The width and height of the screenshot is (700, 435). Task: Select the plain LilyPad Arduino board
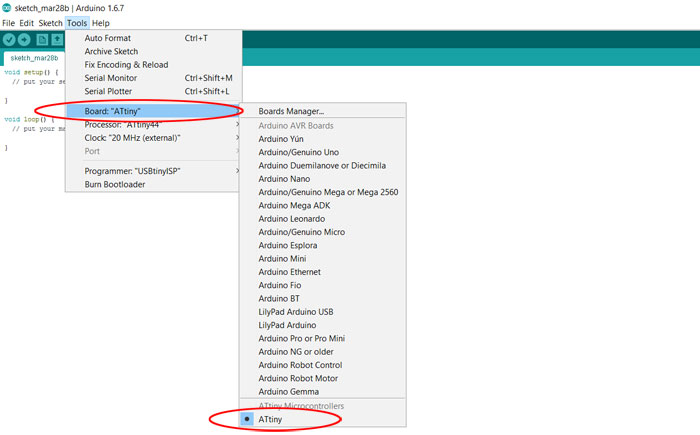[x=323, y=325]
